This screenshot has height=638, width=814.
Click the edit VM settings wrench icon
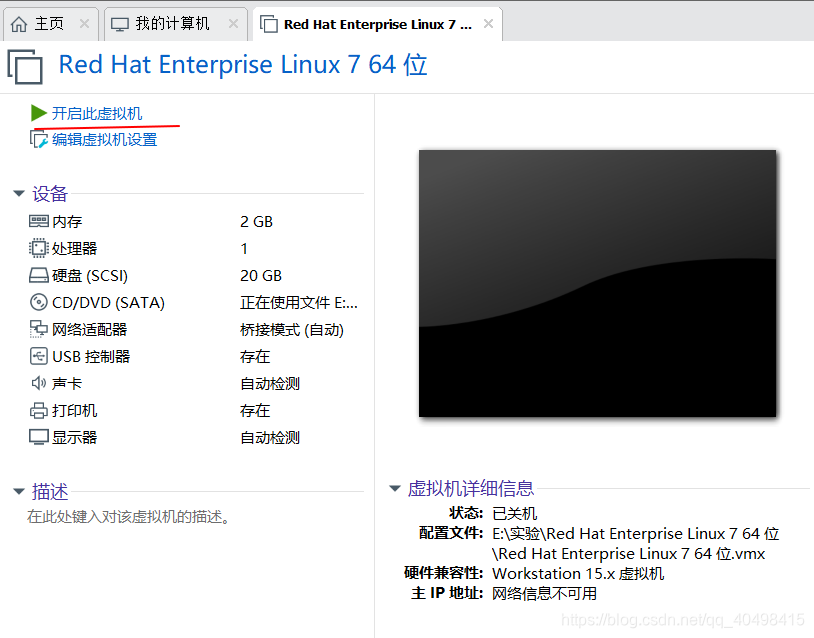click(39, 139)
